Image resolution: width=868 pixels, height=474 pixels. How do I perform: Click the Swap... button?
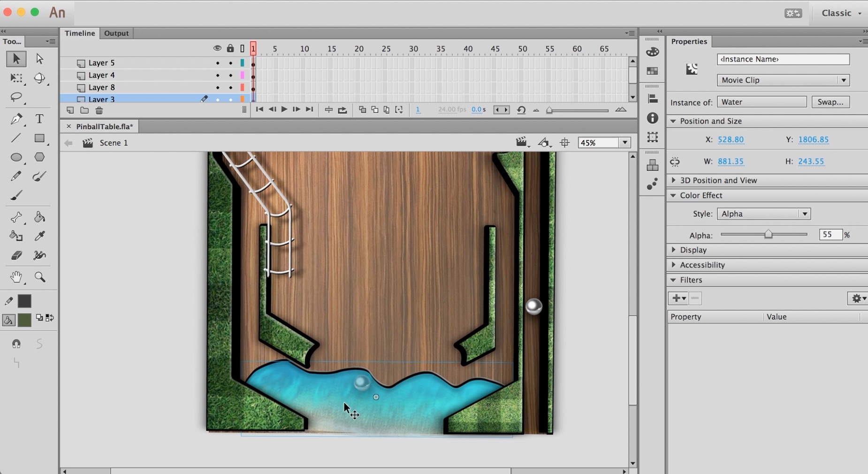pos(830,102)
